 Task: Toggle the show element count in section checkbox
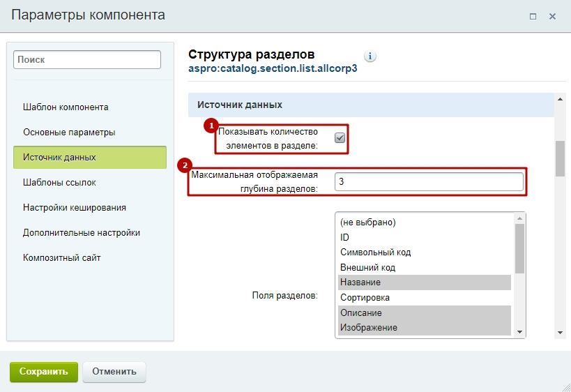[x=340, y=137]
